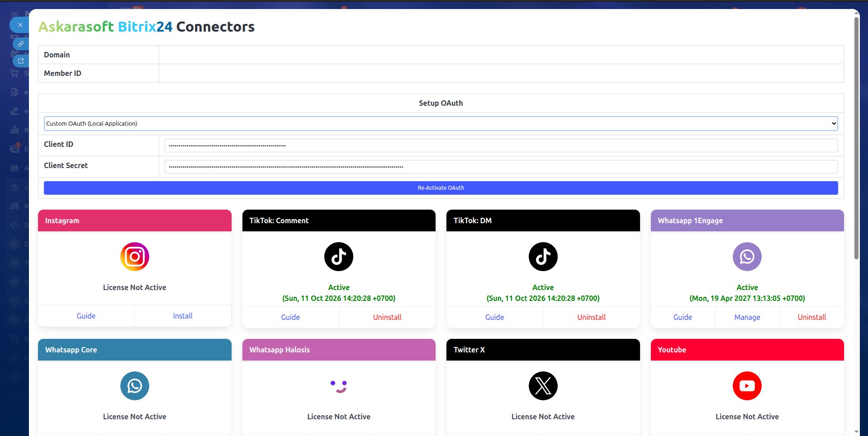Click the Twitter X logo icon

point(543,386)
